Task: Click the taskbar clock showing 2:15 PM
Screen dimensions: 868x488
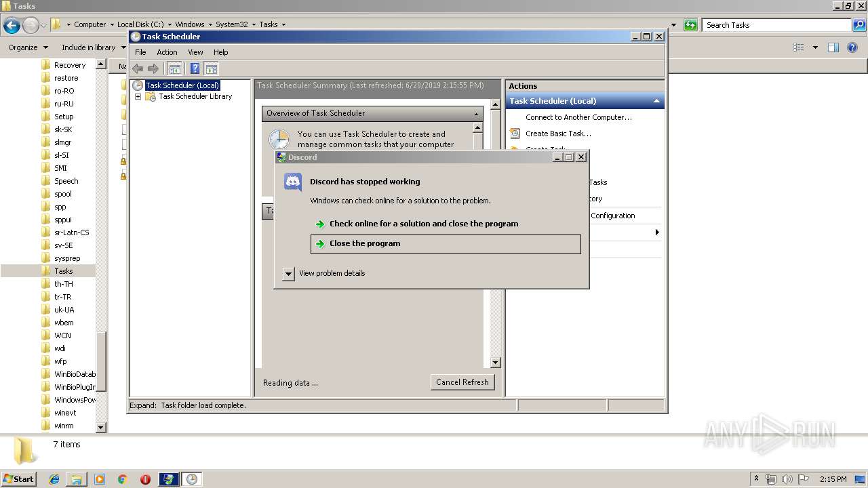Action: (x=833, y=479)
